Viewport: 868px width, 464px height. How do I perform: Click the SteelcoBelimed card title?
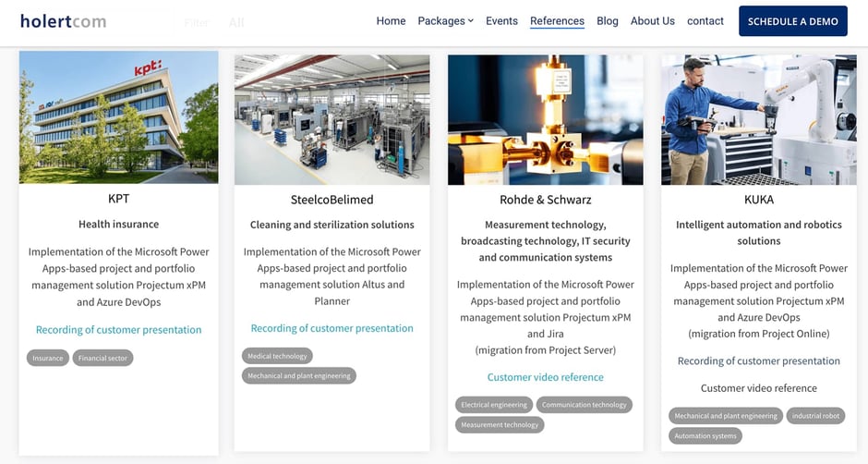tap(332, 200)
